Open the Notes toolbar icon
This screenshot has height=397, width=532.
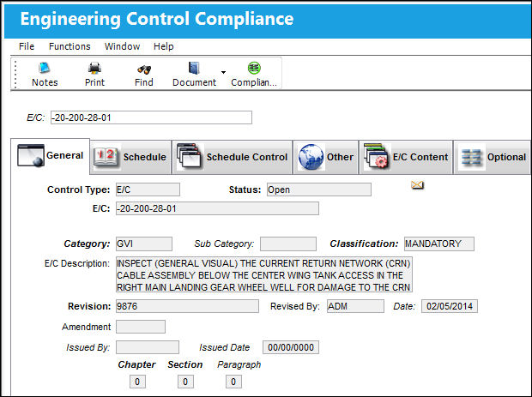coord(45,68)
